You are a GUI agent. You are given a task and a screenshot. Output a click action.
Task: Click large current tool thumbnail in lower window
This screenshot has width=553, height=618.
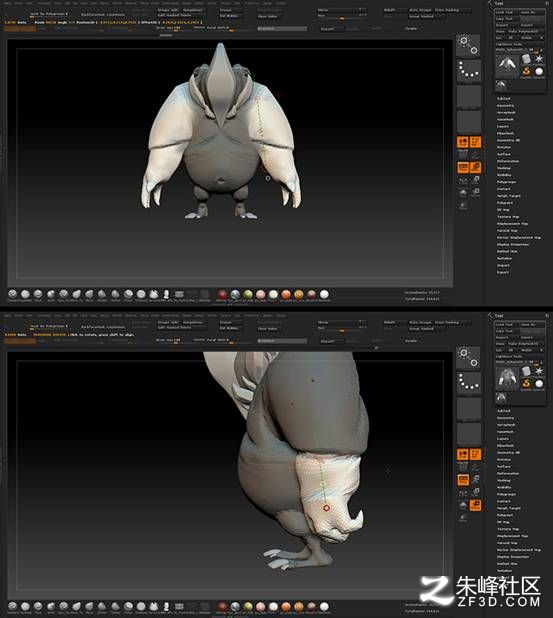coord(507,378)
